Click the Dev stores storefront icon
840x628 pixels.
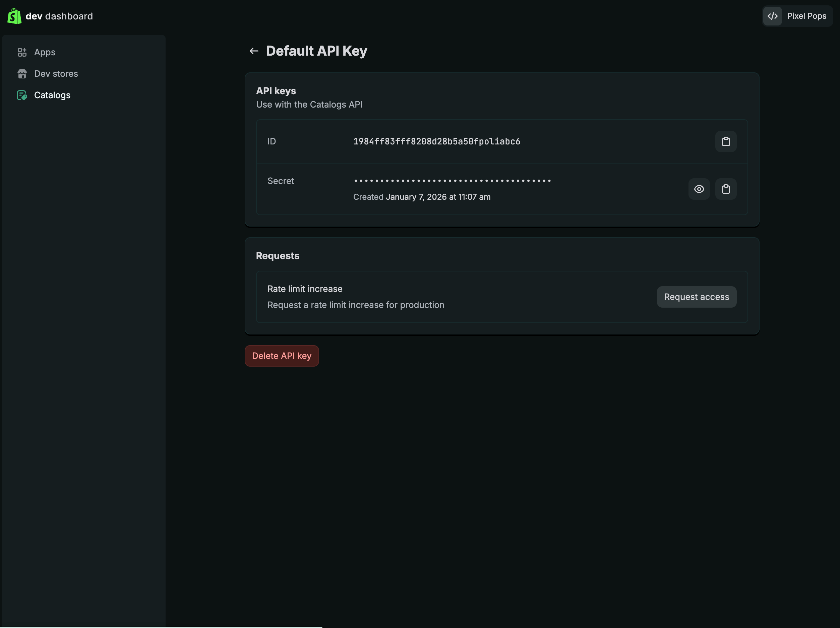tap(22, 74)
